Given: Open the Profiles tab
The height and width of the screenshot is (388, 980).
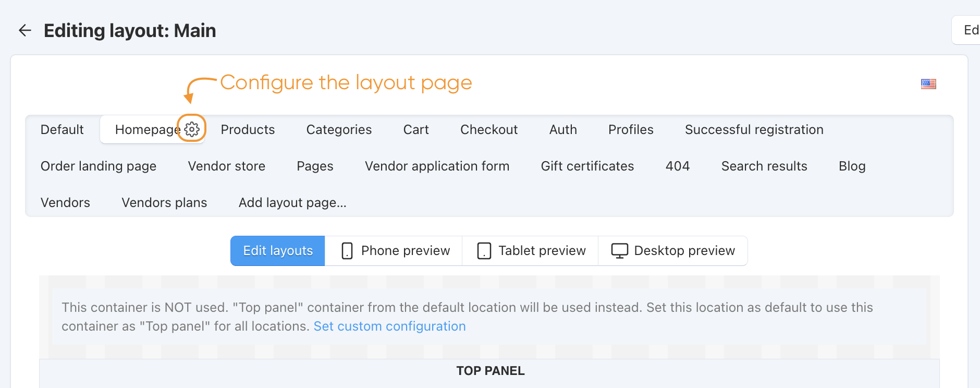Looking at the screenshot, I should tap(631, 129).
